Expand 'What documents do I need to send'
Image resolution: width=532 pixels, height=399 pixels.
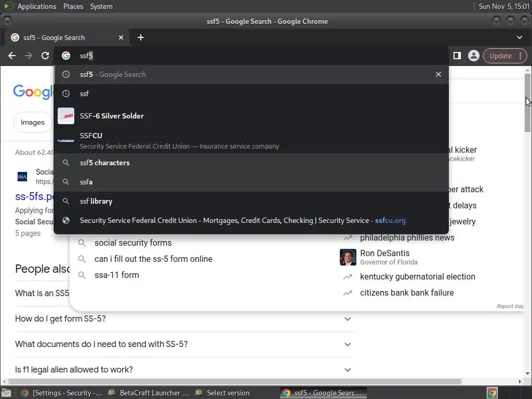click(184, 344)
